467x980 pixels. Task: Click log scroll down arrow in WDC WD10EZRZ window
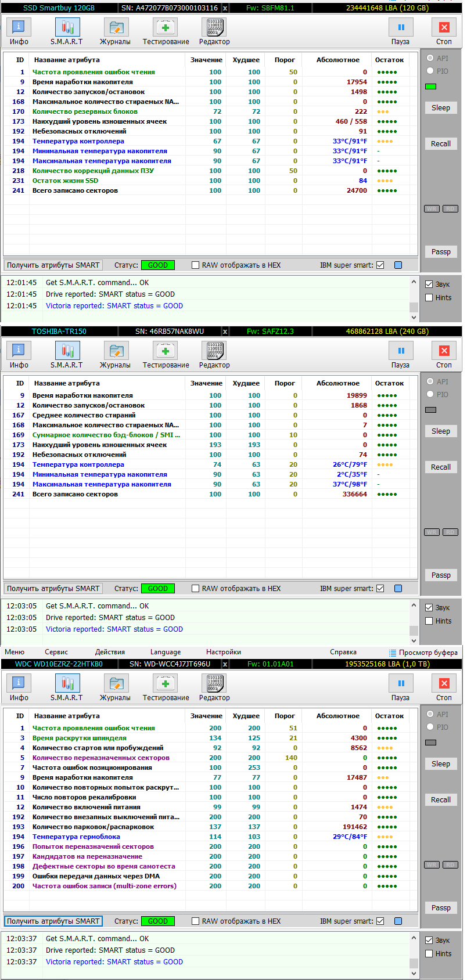[414, 974]
